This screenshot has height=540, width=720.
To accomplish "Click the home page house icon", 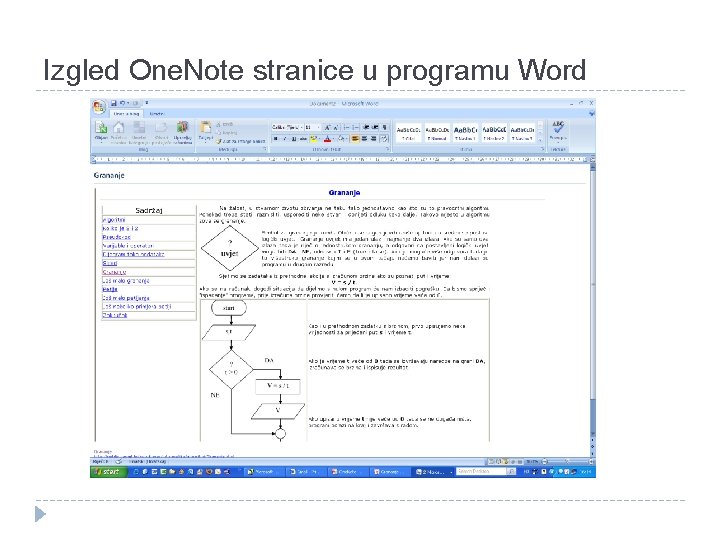I will (118, 128).
